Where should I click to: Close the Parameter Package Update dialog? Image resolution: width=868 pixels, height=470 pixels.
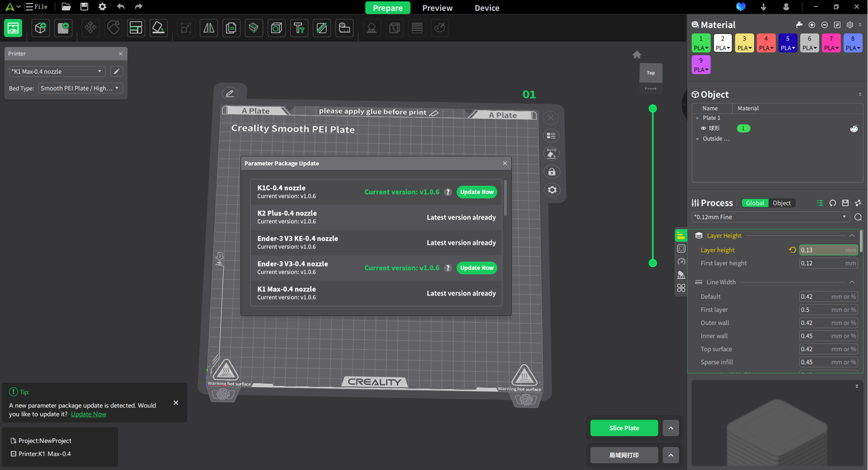pos(505,163)
